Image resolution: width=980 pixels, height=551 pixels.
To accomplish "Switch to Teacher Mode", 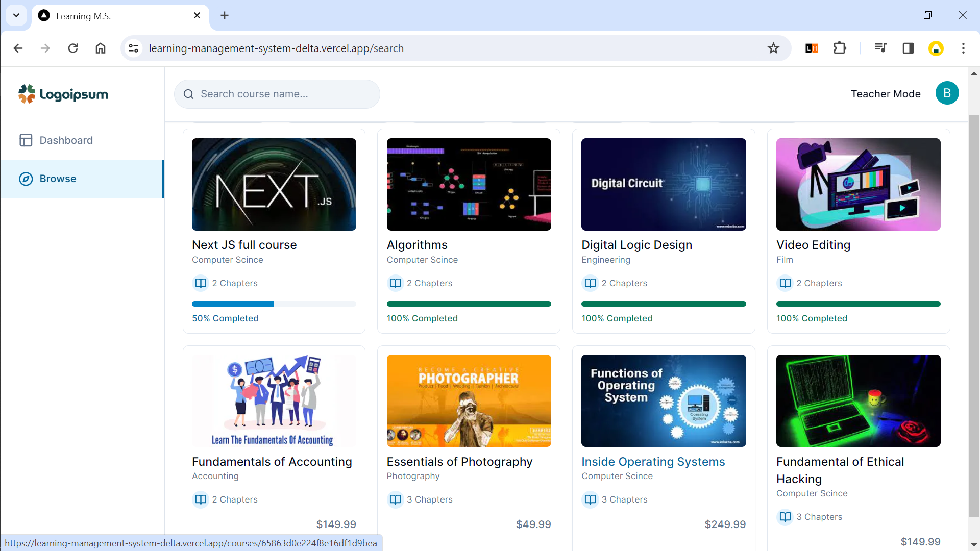I will (886, 94).
